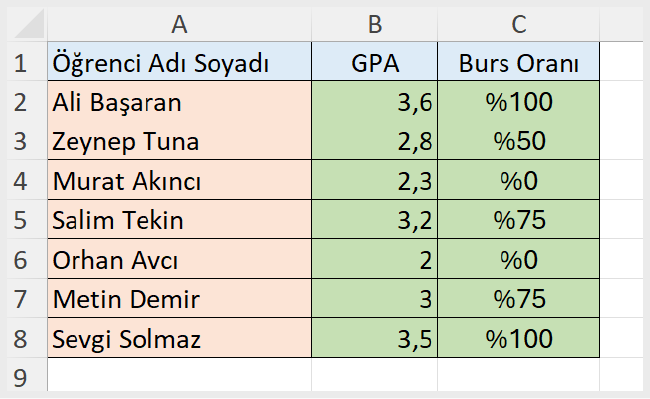The height and width of the screenshot is (399, 650).
Task: Click the Select All corner triangle
Action: (x=27, y=24)
